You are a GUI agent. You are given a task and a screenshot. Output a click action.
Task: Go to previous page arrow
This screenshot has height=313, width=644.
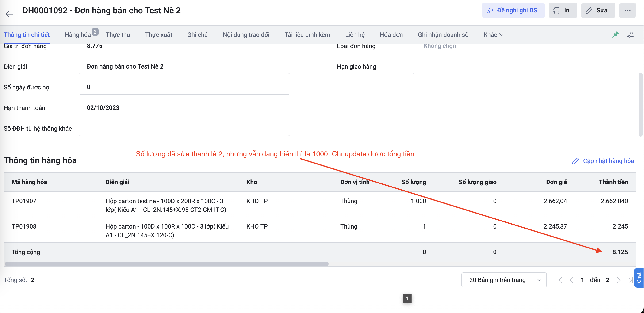click(571, 280)
